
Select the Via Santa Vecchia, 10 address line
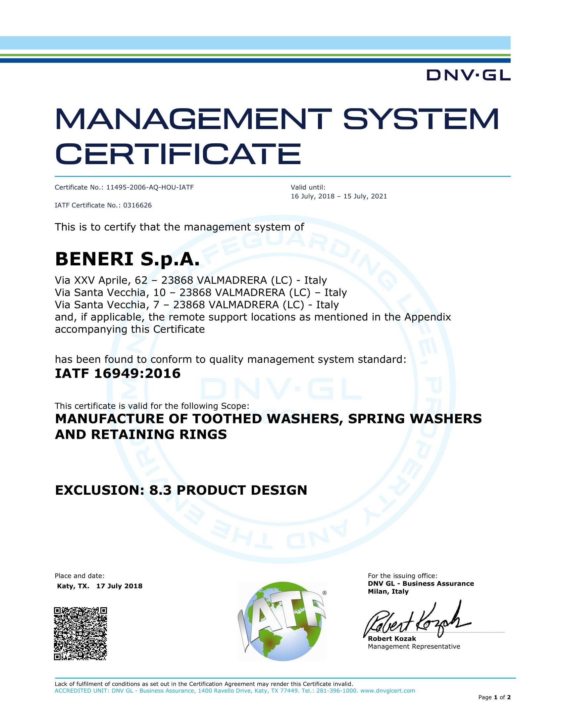[201, 292]
